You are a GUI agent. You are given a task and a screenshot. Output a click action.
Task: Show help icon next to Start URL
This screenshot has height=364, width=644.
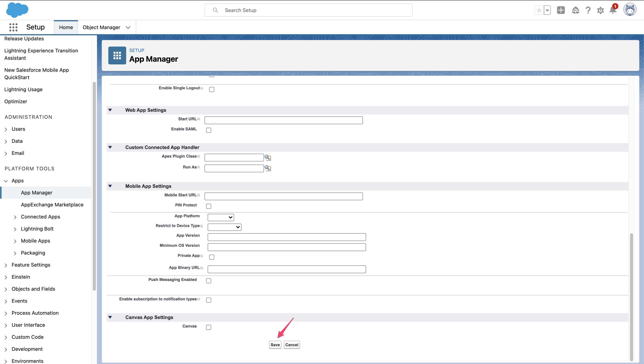(199, 119)
